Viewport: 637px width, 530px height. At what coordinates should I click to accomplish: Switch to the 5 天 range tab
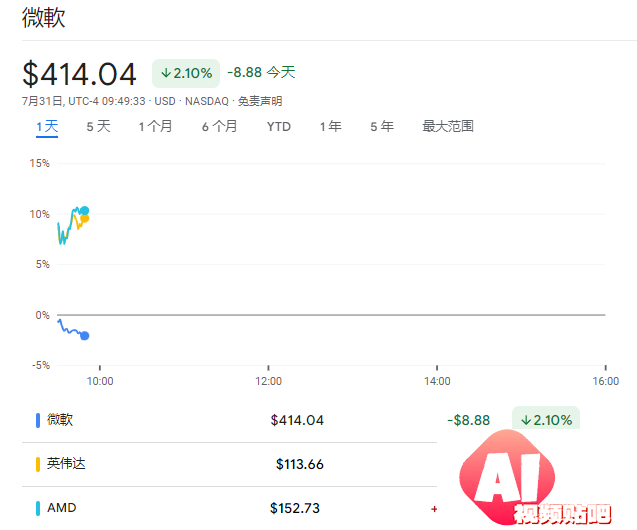(x=98, y=126)
